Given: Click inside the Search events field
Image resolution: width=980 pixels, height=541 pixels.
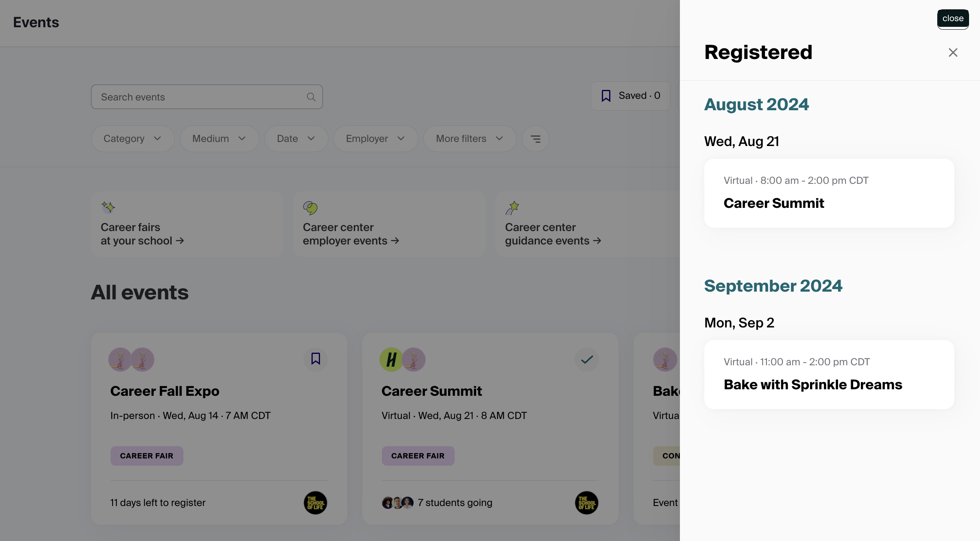Looking at the screenshot, I should pyautogui.click(x=195, y=97).
